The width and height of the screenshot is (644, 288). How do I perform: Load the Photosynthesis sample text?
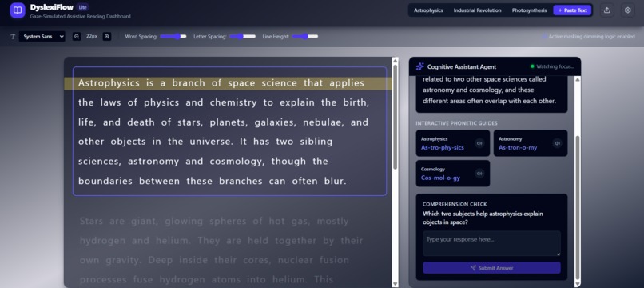click(x=529, y=10)
